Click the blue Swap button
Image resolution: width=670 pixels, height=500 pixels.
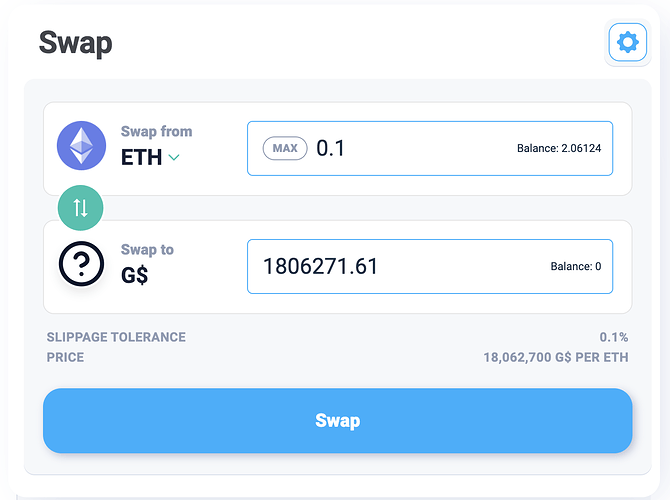pyautogui.click(x=338, y=421)
